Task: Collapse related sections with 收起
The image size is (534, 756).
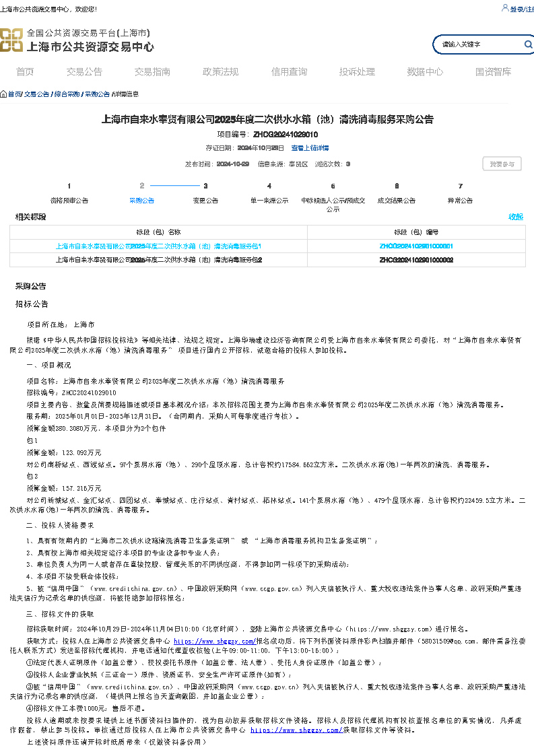Action: tap(515, 217)
